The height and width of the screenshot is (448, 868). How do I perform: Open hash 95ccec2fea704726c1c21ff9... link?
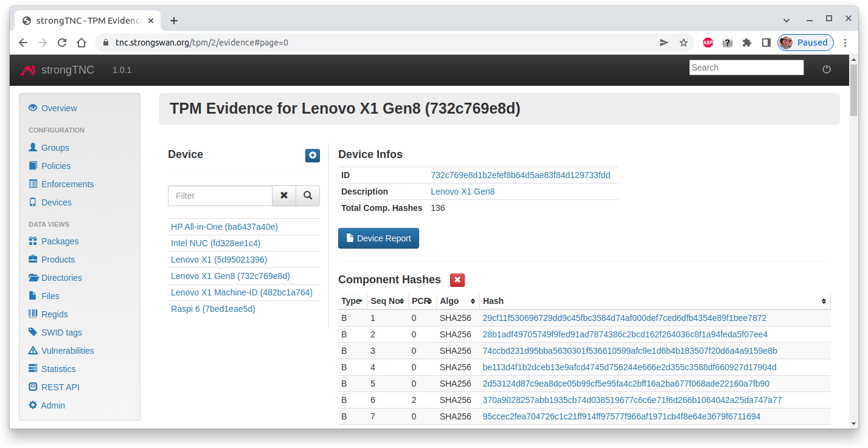click(621, 416)
